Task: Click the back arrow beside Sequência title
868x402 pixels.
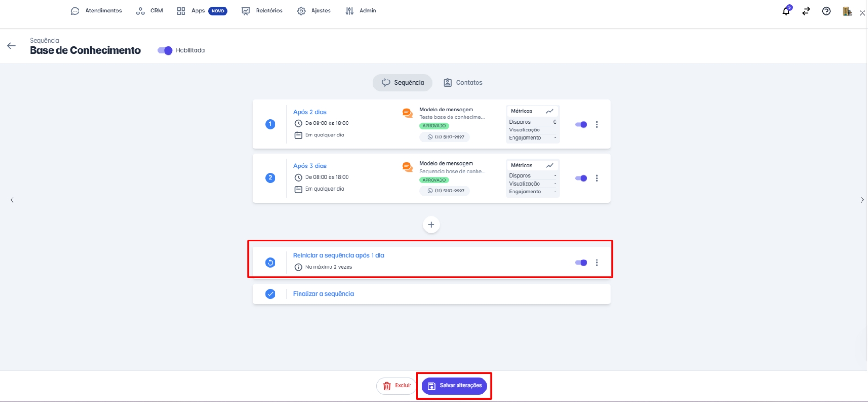Action: [x=12, y=46]
